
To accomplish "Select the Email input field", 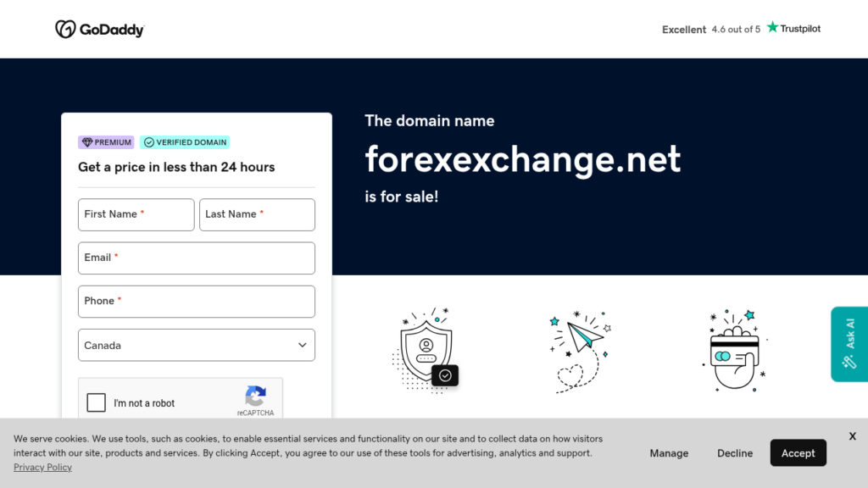I will [196, 258].
